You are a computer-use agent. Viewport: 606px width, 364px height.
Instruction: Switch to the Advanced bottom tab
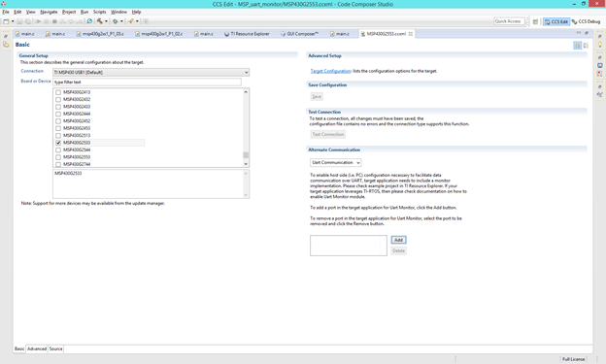(x=37, y=348)
